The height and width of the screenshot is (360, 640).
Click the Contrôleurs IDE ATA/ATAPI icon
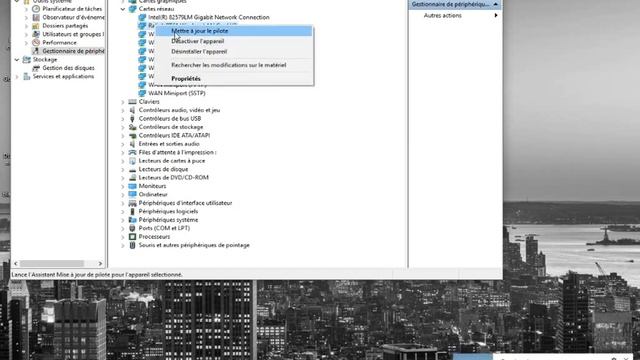(x=132, y=136)
